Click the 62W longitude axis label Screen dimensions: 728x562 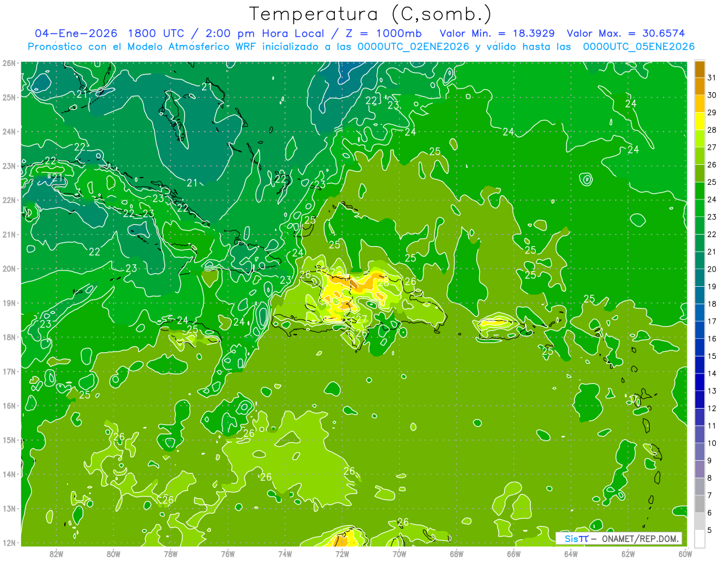pyautogui.click(x=628, y=553)
